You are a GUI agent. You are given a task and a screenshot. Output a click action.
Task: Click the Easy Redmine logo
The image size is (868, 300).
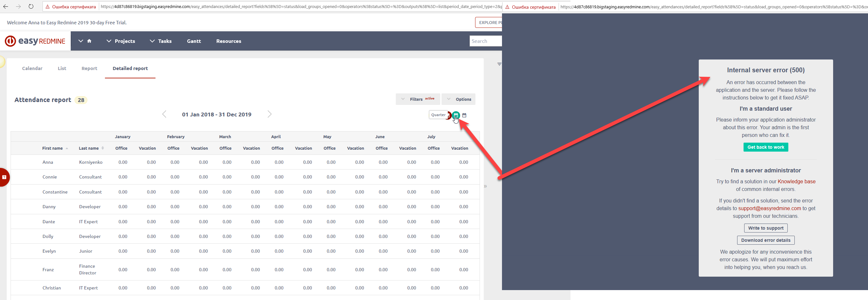tap(35, 41)
